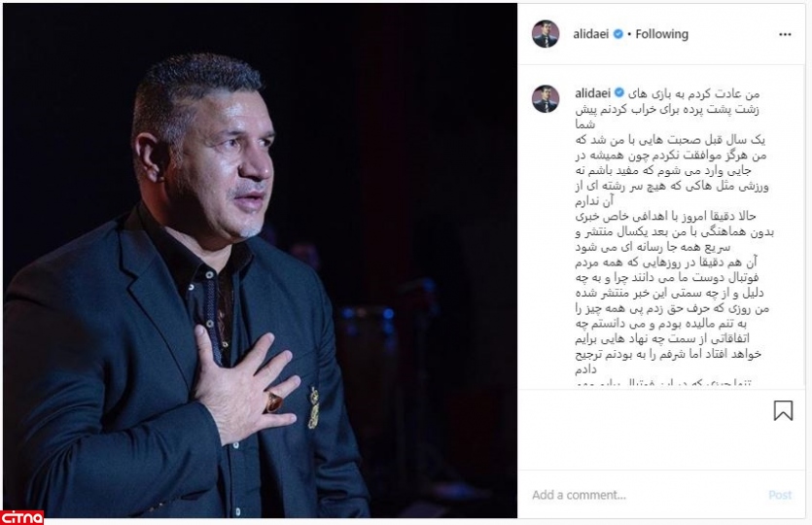This screenshot has height=525, width=812.
Task: Click the verified badge beside header username
Action: pyautogui.click(x=618, y=34)
